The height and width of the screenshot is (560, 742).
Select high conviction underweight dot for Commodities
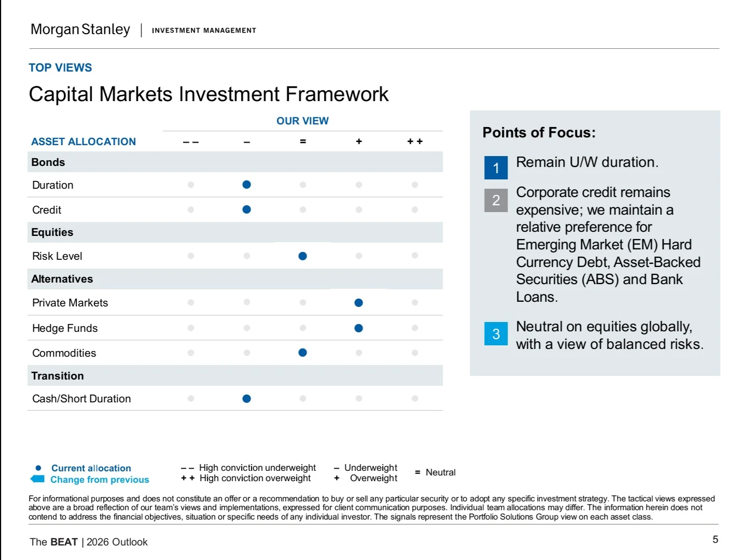click(x=191, y=353)
